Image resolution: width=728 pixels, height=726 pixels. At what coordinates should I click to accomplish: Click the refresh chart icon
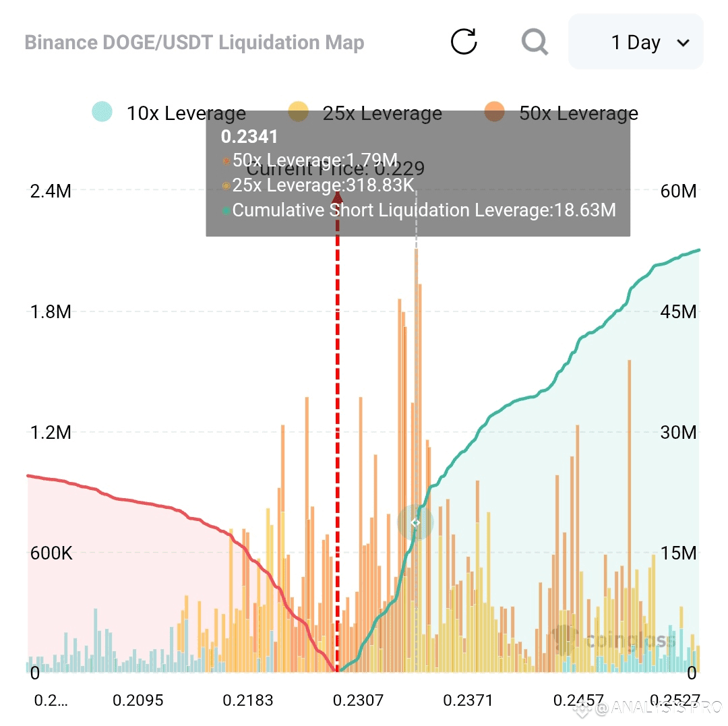tap(464, 42)
